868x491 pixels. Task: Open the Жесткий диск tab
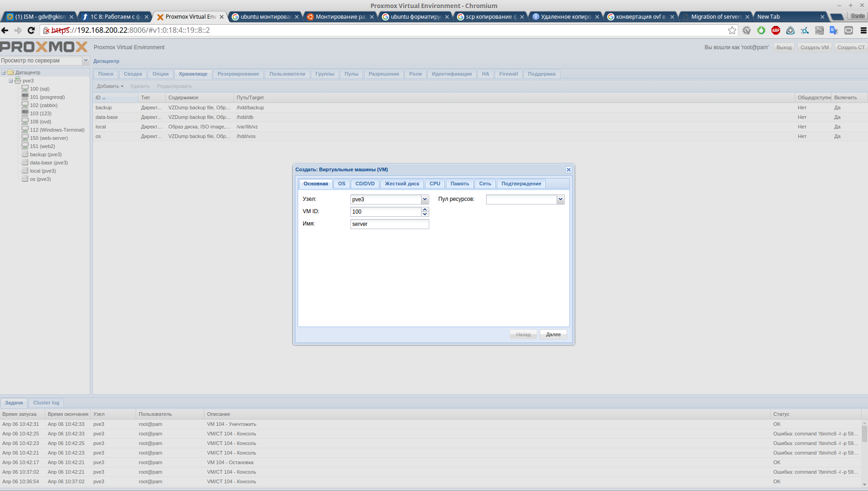tap(402, 184)
